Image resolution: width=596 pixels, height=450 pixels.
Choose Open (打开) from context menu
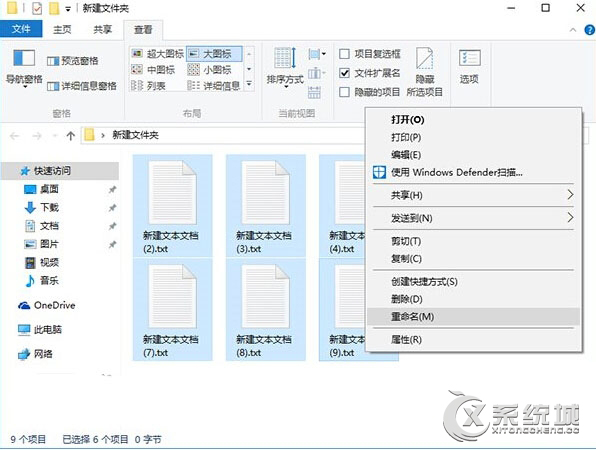click(473, 120)
